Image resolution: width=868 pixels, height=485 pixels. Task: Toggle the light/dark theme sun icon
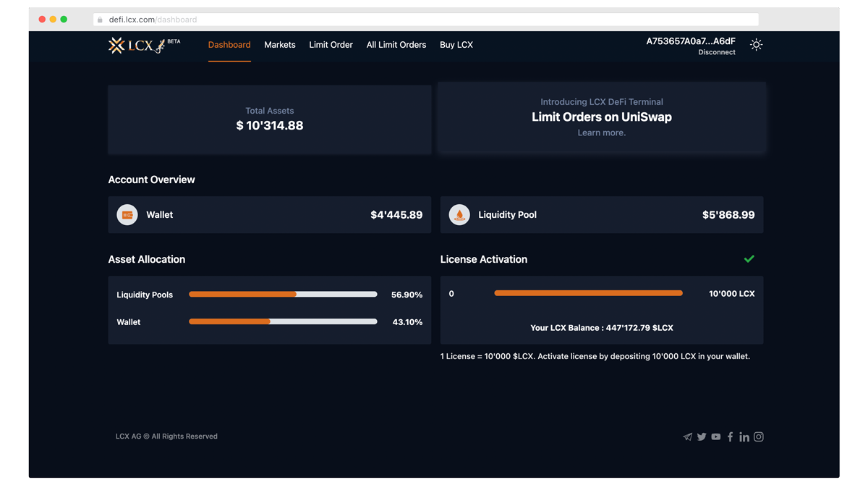(756, 45)
